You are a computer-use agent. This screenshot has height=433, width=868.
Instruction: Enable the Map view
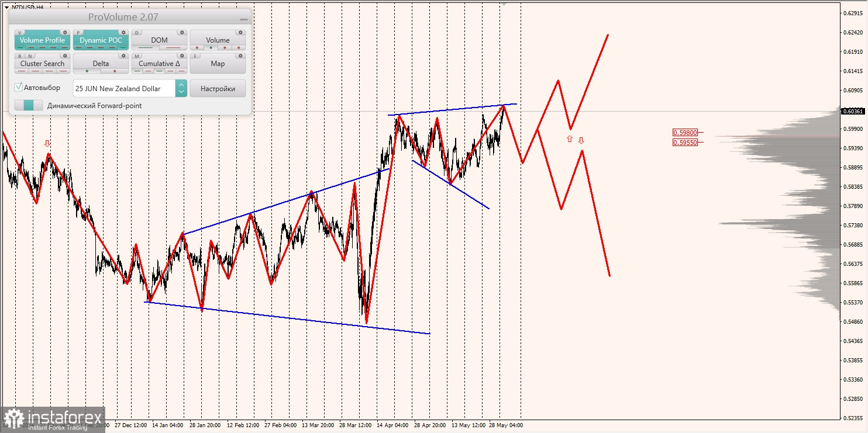218,64
